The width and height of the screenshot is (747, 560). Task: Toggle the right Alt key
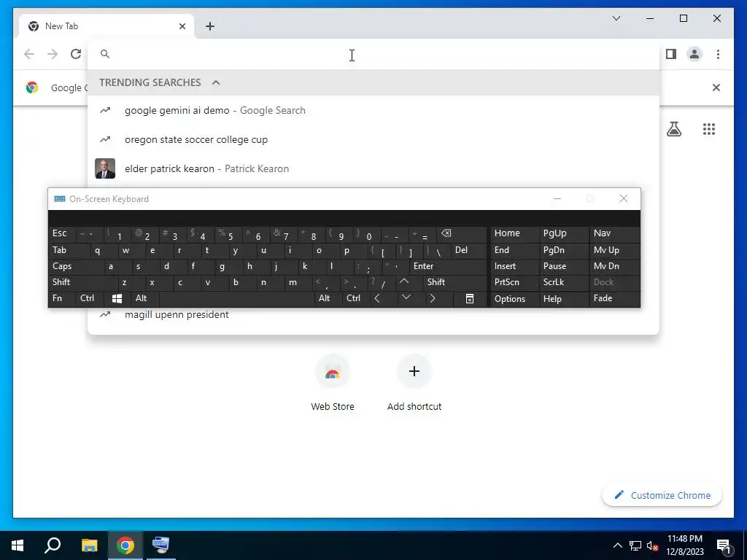click(328, 298)
